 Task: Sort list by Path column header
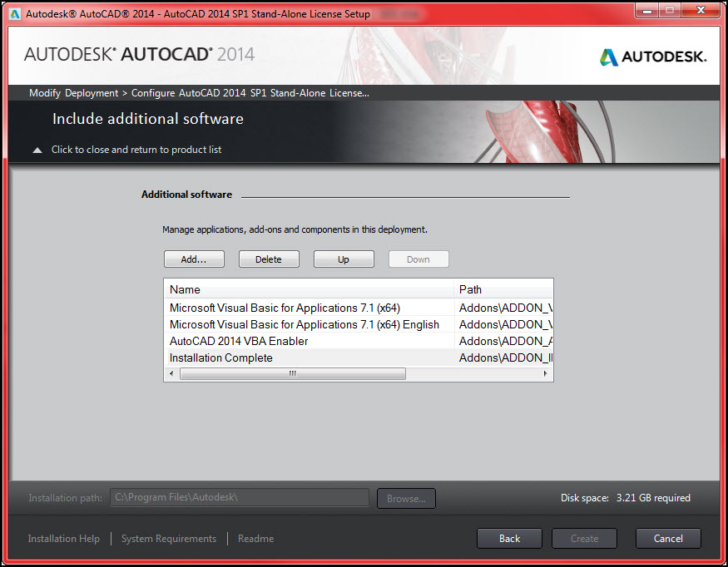click(x=503, y=289)
